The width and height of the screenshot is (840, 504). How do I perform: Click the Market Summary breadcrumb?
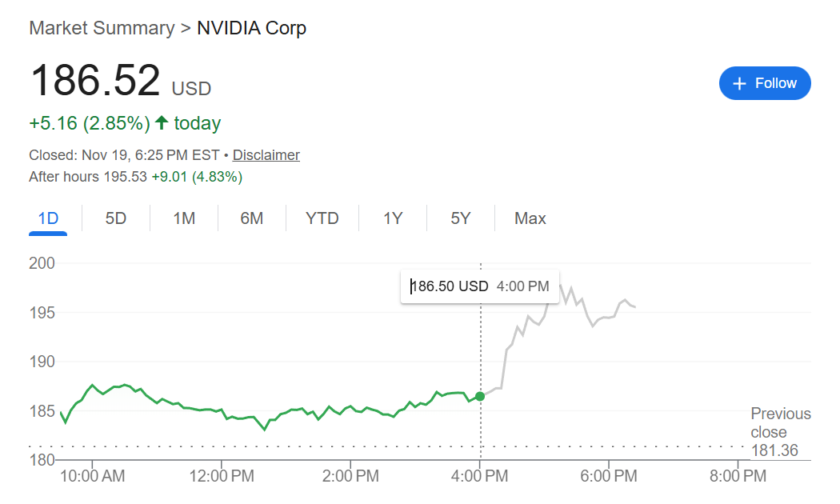click(x=102, y=28)
